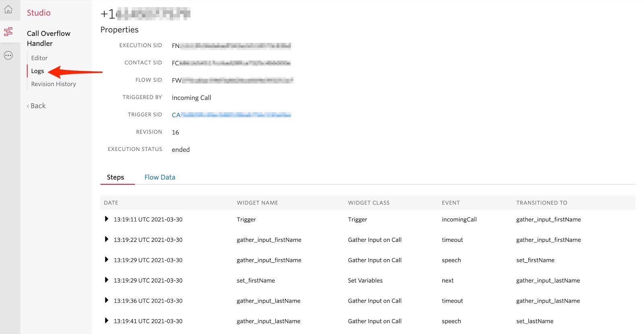This screenshot has width=644, height=334.
Task: Click the WIDGET NAME column header
Action: 257,203
